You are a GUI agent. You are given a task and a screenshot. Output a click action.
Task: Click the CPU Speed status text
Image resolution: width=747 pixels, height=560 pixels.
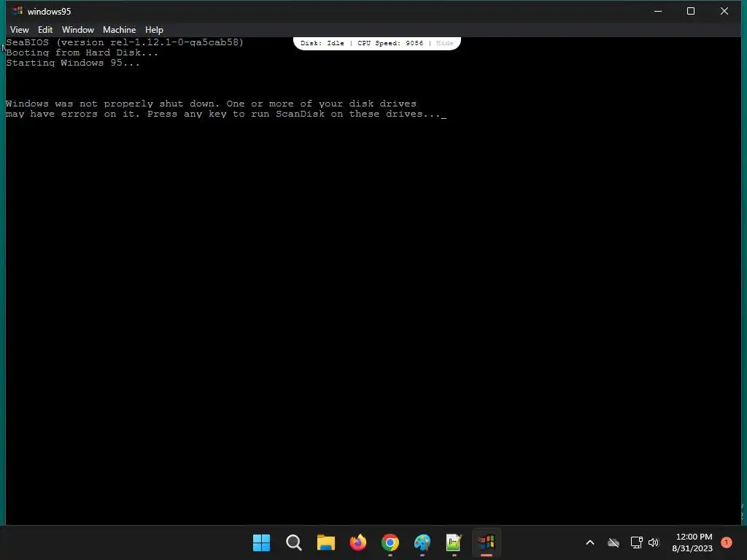[390, 43]
